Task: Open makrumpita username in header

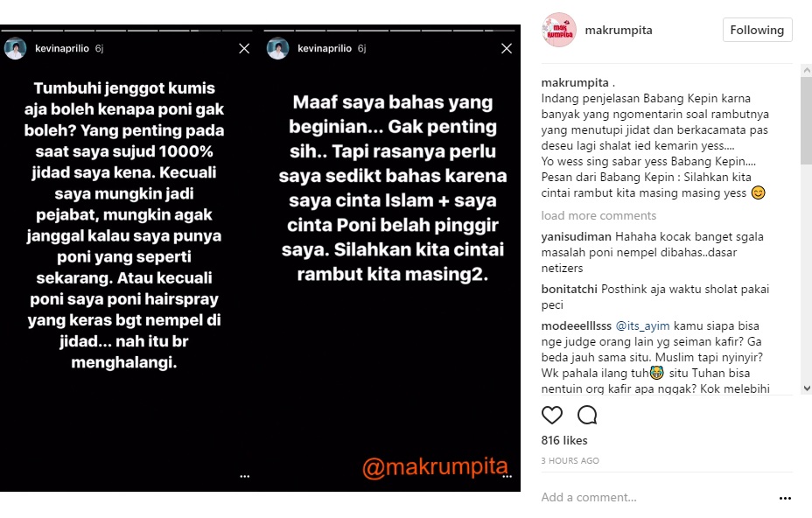Action: pos(619,30)
